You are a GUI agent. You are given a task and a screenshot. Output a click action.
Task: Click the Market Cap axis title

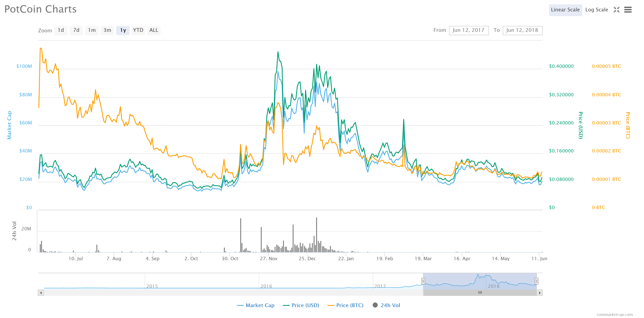9,125
